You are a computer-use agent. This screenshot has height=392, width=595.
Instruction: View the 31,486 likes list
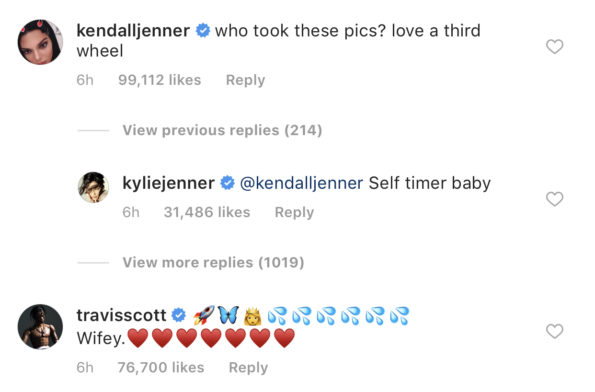coord(207,212)
